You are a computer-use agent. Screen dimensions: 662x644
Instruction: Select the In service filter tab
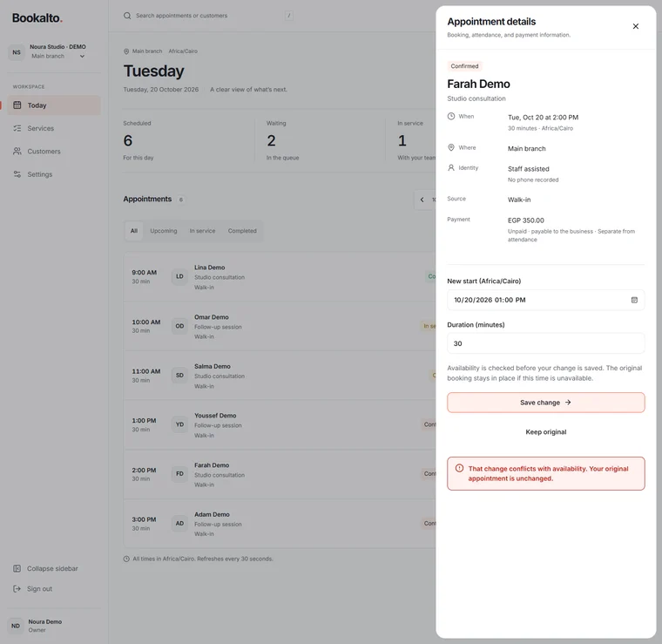click(x=202, y=231)
